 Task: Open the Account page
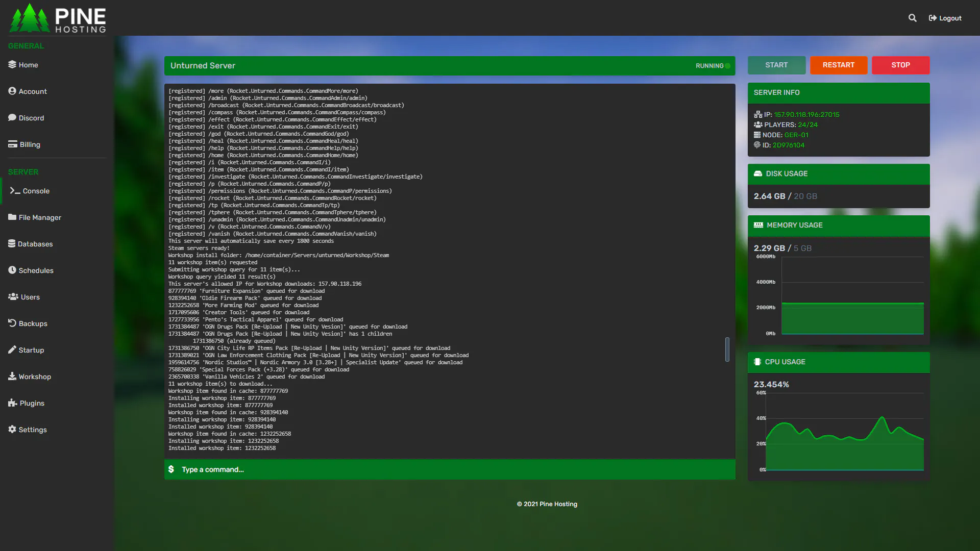pyautogui.click(x=33, y=91)
